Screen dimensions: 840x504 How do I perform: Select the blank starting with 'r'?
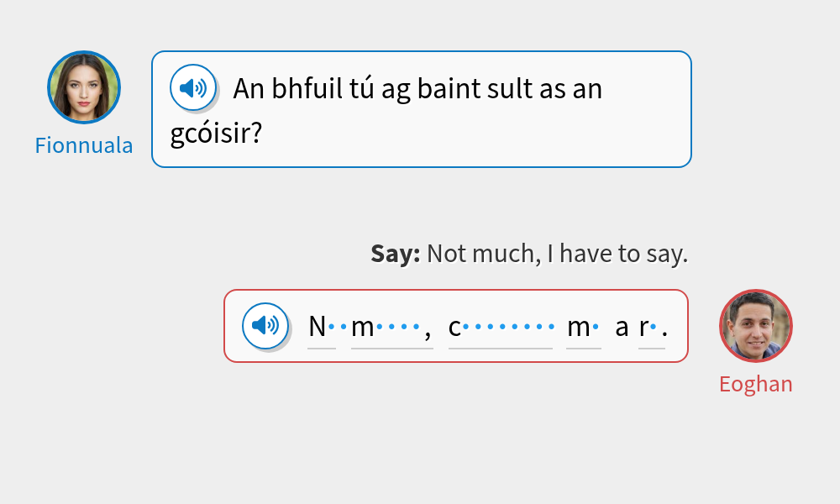coord(651,328)
